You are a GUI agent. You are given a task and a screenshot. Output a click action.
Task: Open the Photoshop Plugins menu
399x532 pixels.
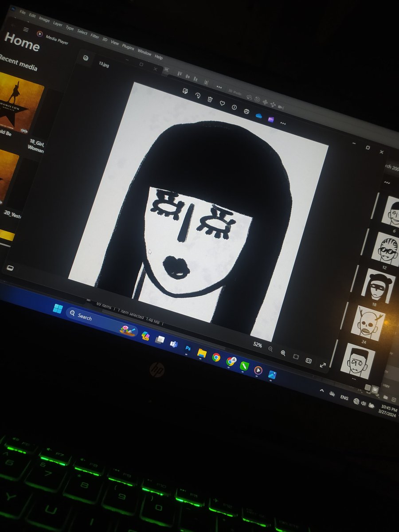pos(128,47)
